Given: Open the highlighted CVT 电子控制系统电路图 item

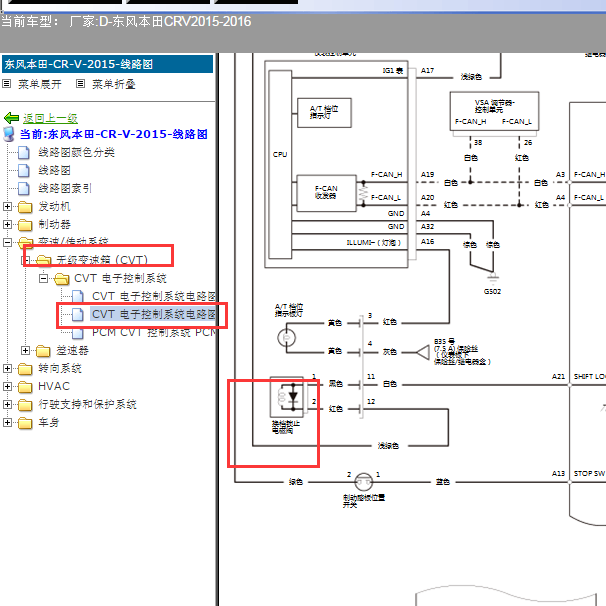Looking at the screenshot, I should pos(153,314).
